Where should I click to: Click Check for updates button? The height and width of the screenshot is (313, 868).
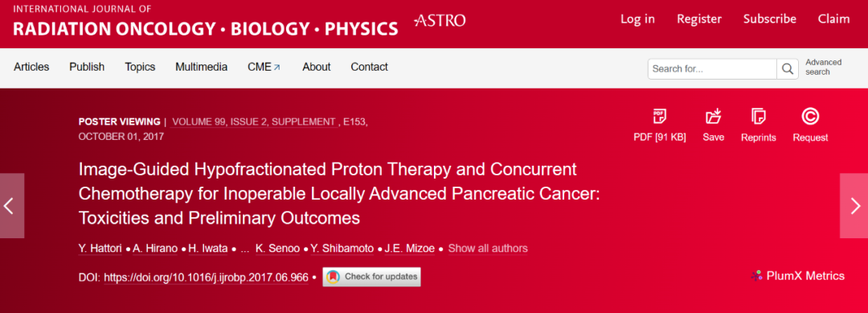[372, 277]
